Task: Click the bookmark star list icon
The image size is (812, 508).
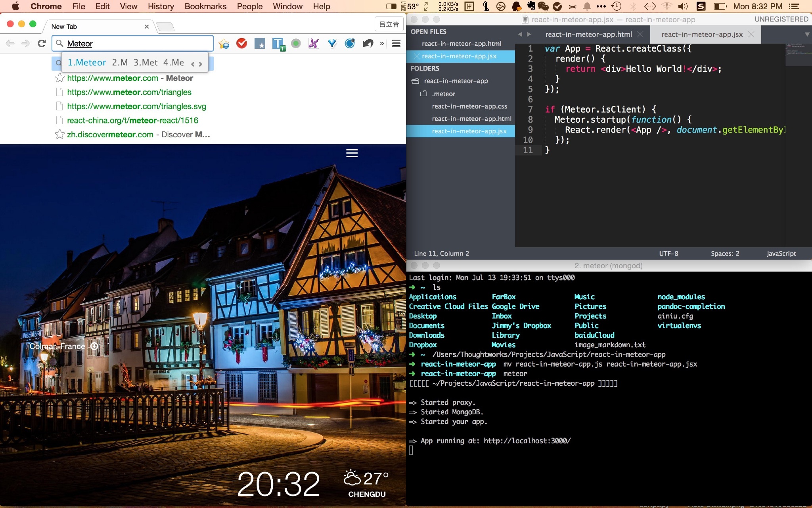Action: point(224,43)
